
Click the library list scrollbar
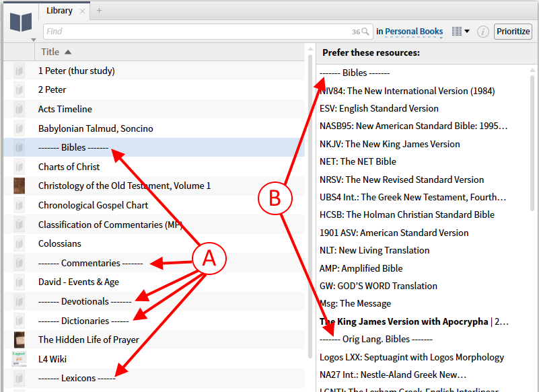pyautogui.click(x=310, y=206)
